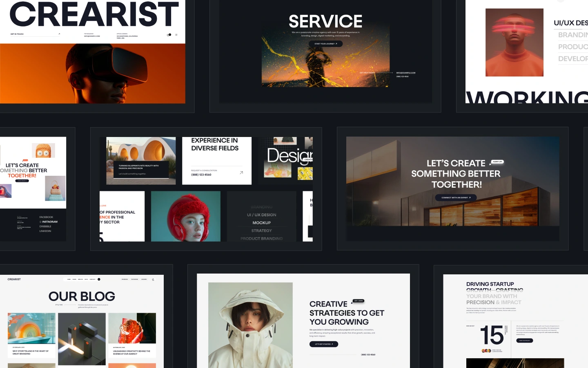This screenshot has width=588, height=368.
Task: Click Why Storytelling Is The Heart blog title
Action: [30, 352]
